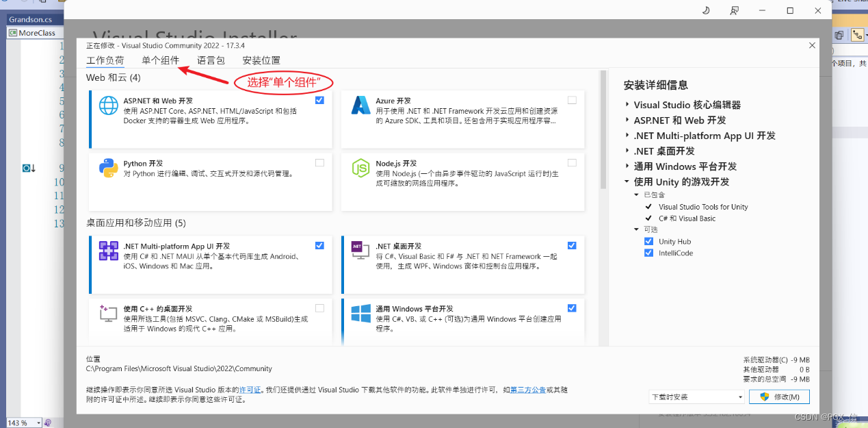
Task: Click the MoreClass navigation box in editor
Action: point(35,33)
